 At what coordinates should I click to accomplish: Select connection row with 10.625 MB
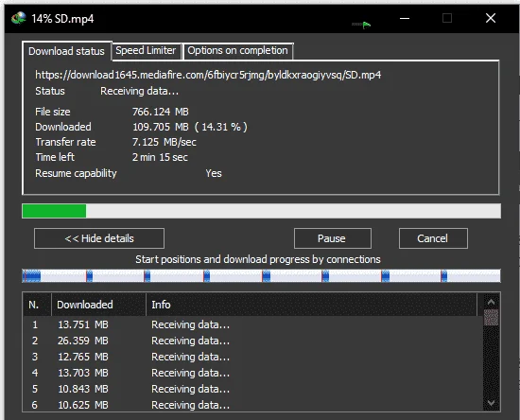pos(252,405)
